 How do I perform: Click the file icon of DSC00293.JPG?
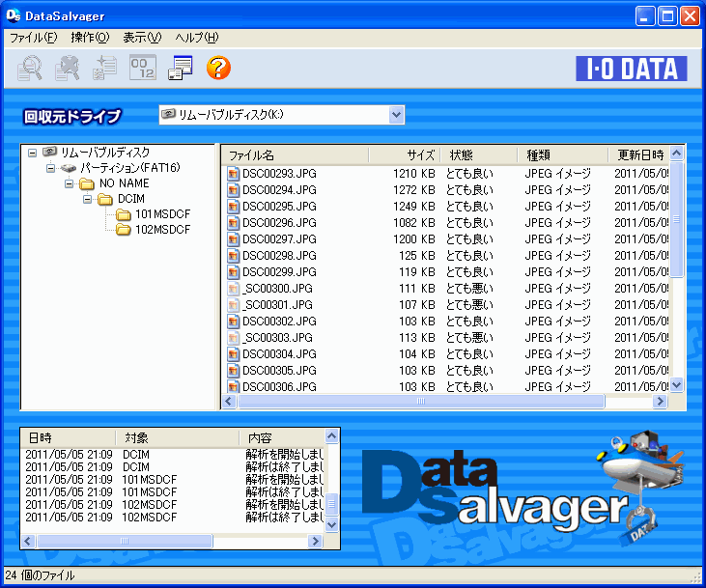click(x=233, y=174)
